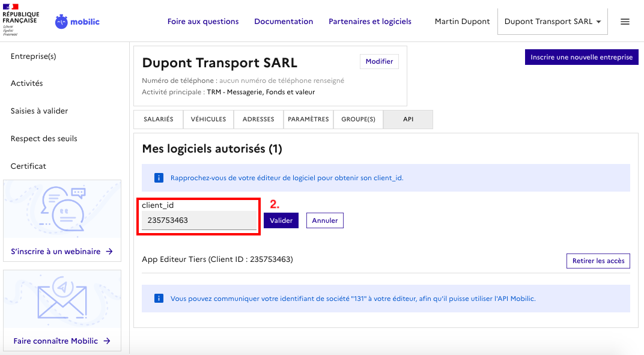Click the info icon beside client_id notice
Viewport: 644px width, 355px height.
point(159,178)
